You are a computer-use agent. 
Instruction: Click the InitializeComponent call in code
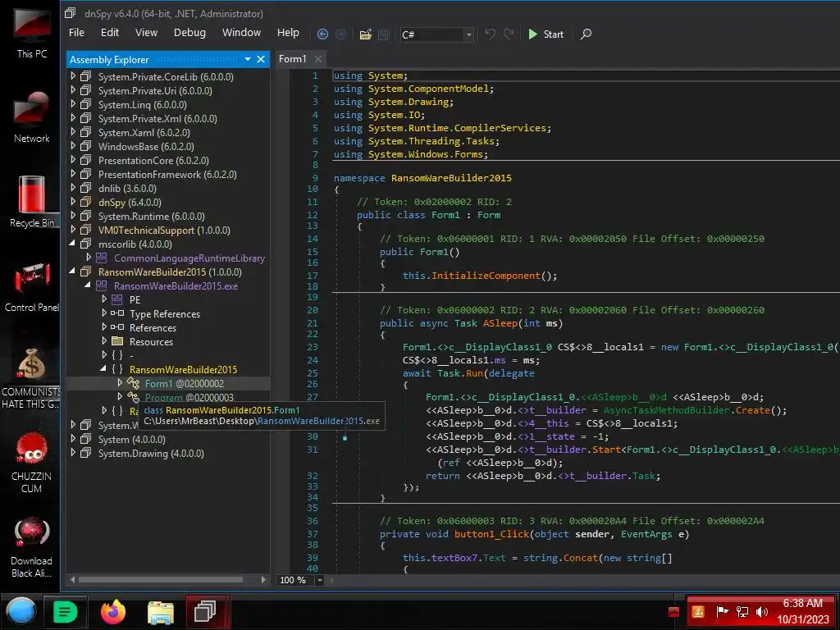tap(486, 276)
